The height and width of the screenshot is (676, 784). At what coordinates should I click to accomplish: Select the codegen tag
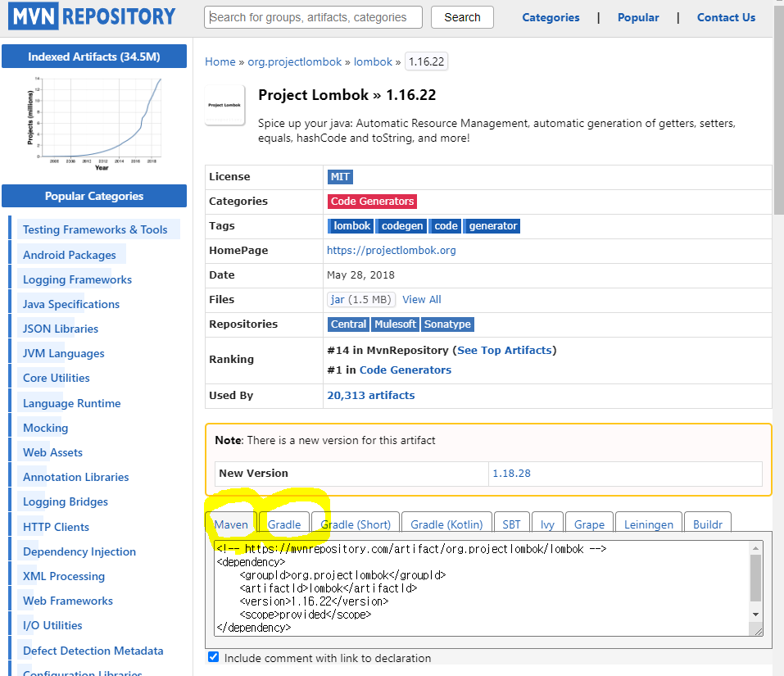401,226
